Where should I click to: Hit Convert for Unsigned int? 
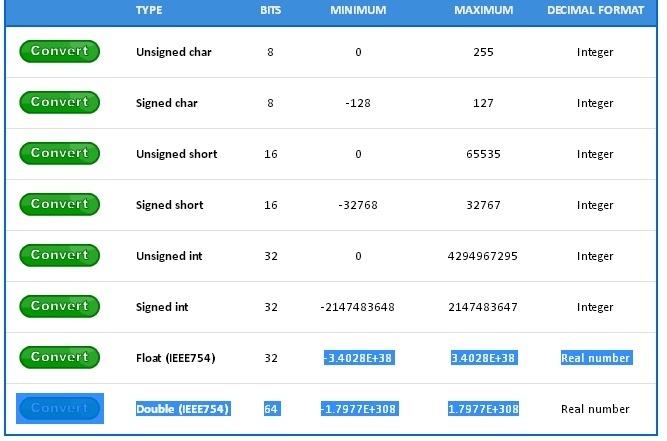coord(59,255)
